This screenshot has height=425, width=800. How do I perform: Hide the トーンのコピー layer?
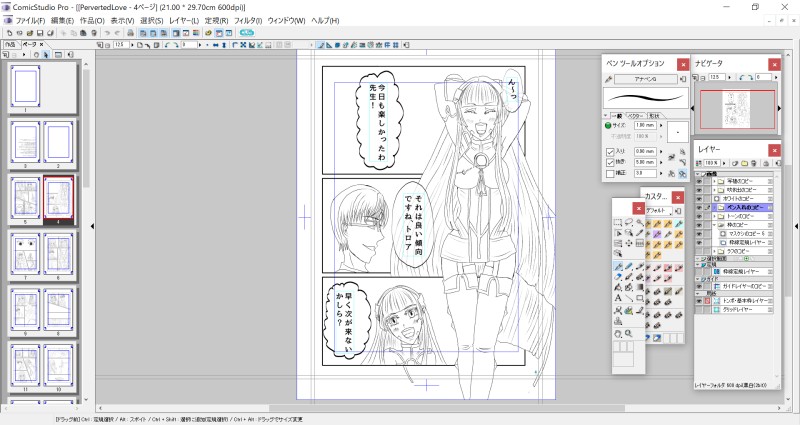pos(698,216)
